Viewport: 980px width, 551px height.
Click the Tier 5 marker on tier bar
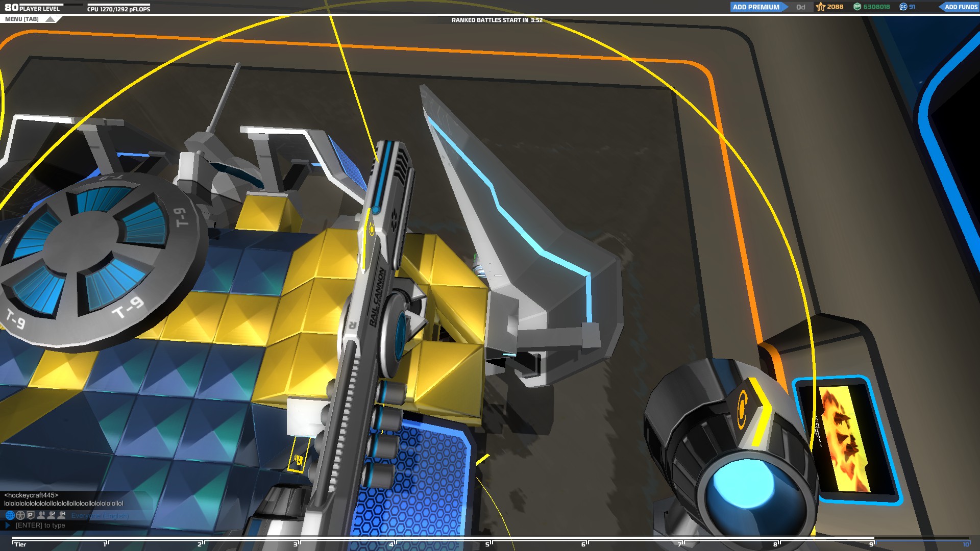[487, 544]
